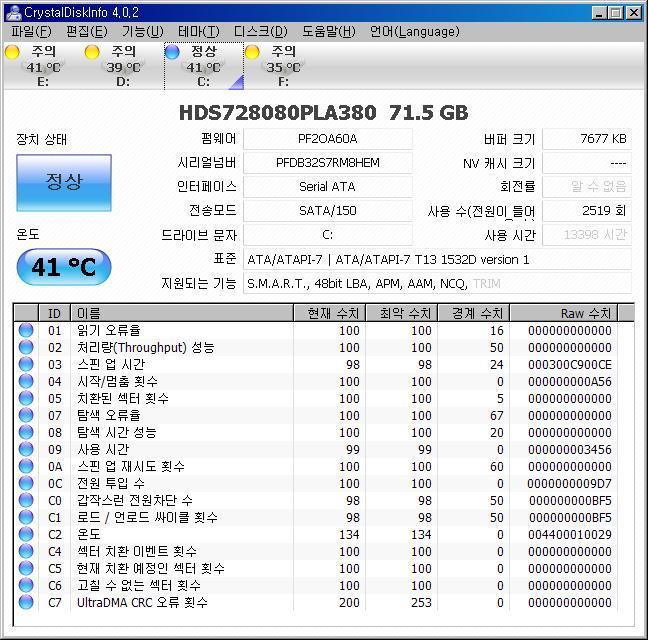Viewport: 648px width, 640px height.
Task: Switch to the E: drive tab at 41 °C
Action: point(43,66)
